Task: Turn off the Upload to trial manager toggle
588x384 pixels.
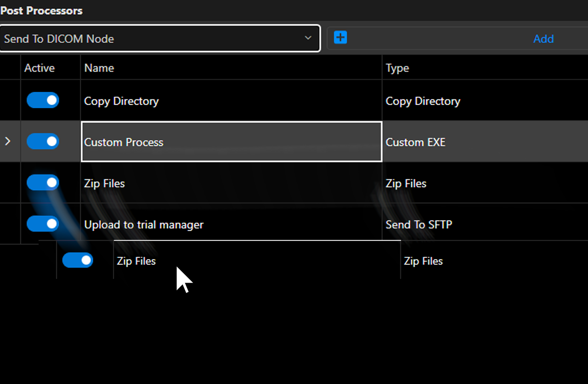Action: pyautogui.click(x=43, y=224)
